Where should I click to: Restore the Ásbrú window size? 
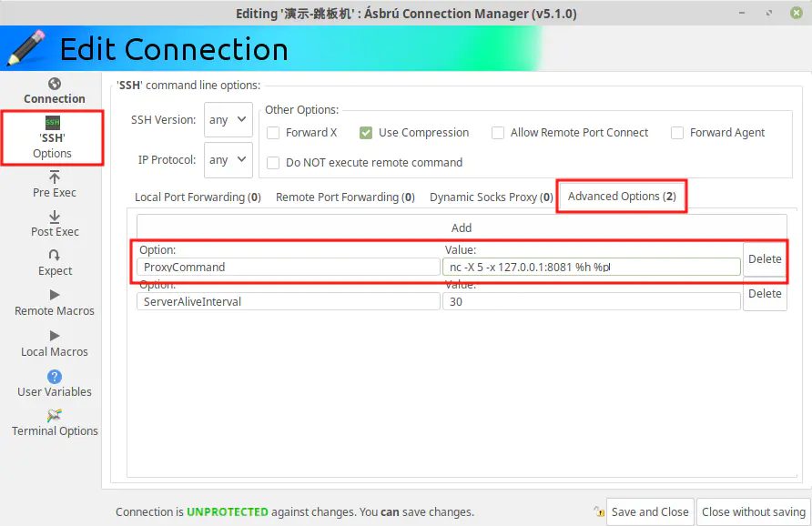click(x=769, y=13)
